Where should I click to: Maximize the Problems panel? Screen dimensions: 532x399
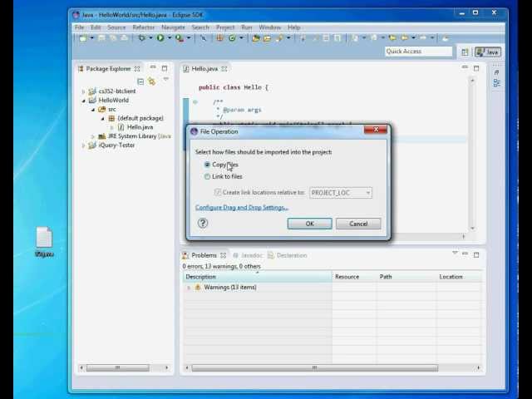pos(476,255)
